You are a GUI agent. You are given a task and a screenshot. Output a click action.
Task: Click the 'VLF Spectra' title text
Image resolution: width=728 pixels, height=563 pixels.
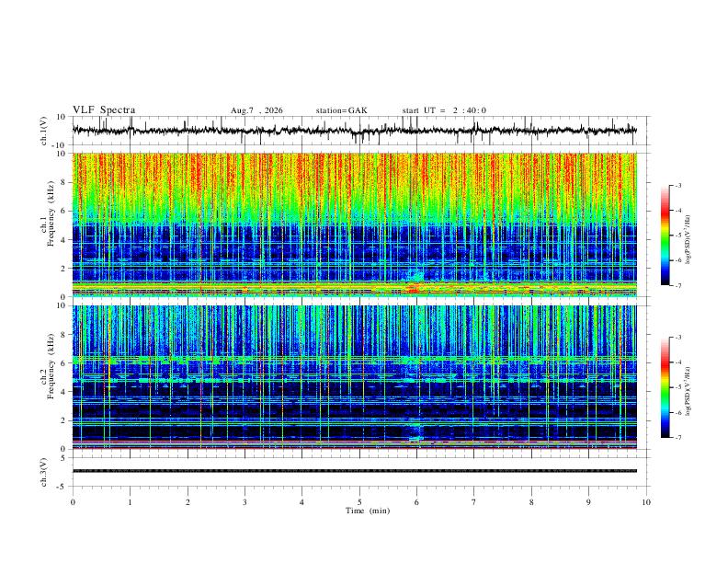tap(104, 110)
